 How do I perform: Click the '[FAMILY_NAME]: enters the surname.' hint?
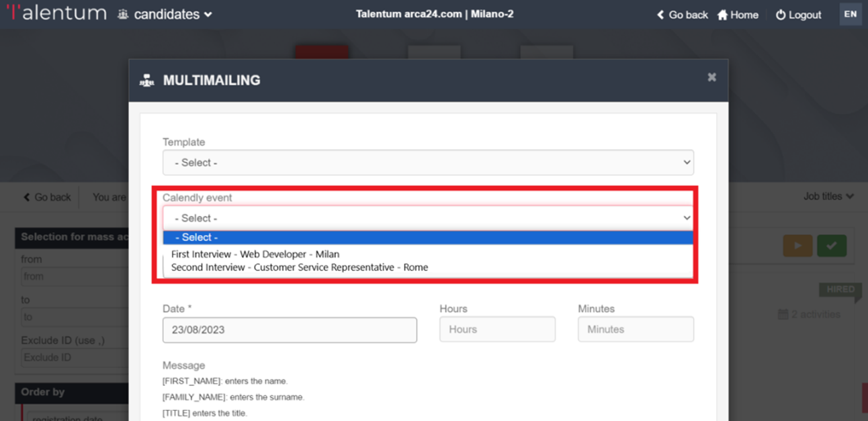click(x=233, y=397)
